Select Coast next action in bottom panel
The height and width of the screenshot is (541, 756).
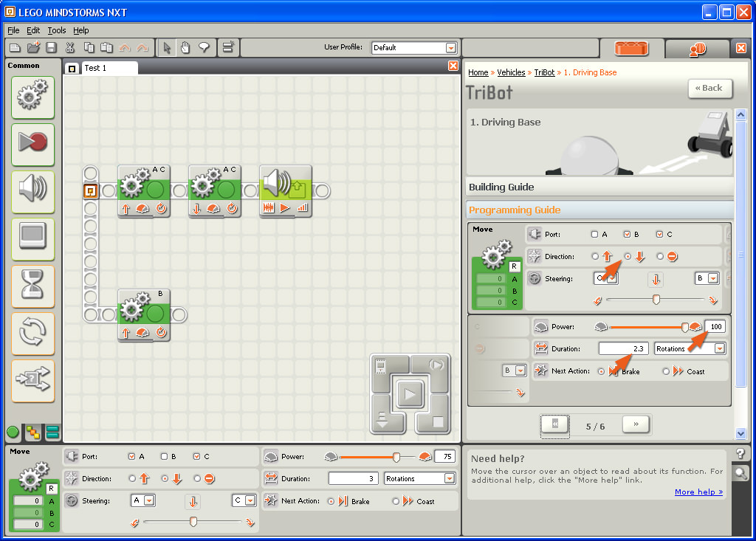click(396, 501)
